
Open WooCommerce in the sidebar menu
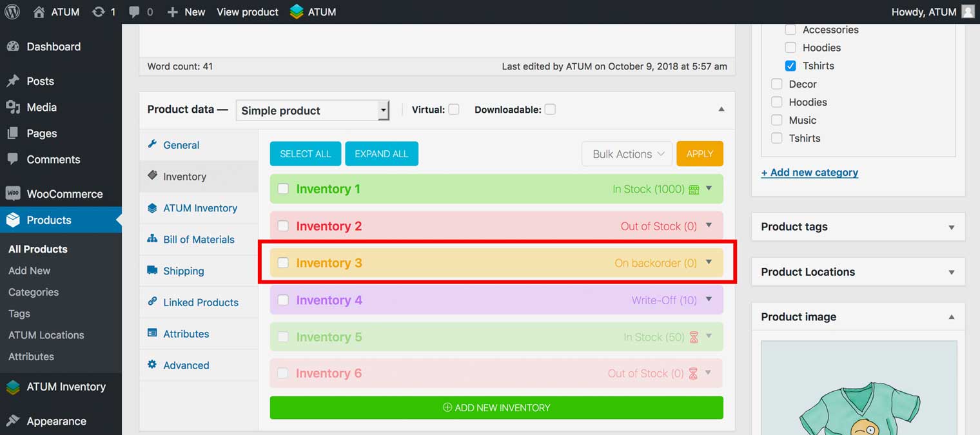pyautogui.click(x=64, y=194)
